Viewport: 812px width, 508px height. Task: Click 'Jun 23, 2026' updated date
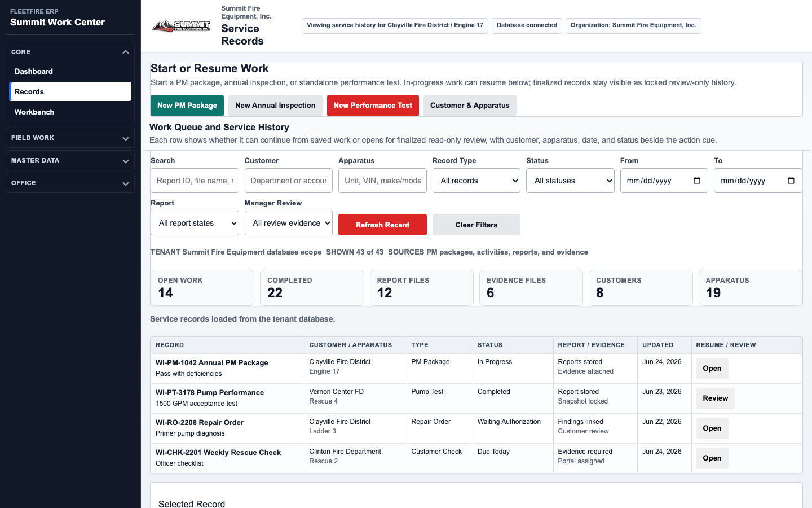coord(661,392)
